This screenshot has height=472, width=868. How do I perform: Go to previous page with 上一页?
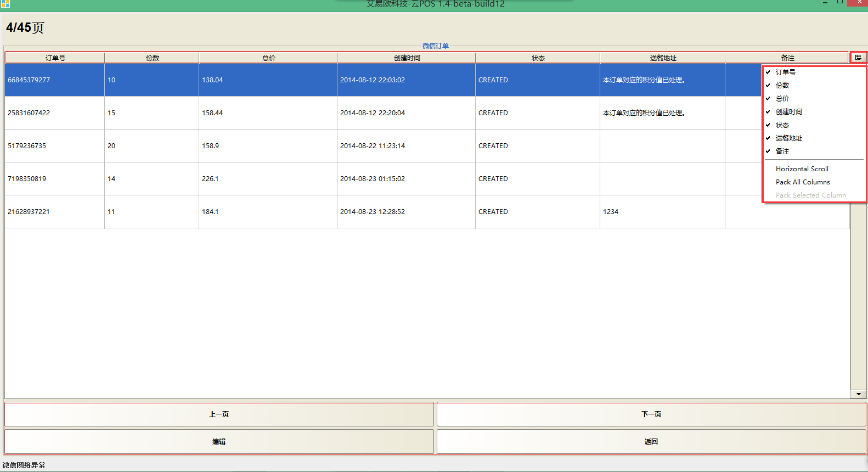(x=219, y=414)
